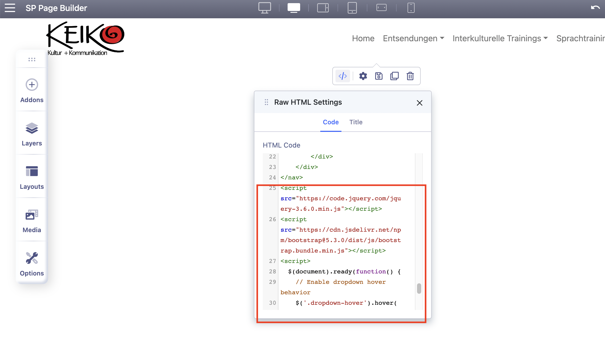Click the Raw HTML Settings title
The image size is (605, 364).
pos(308,102)
